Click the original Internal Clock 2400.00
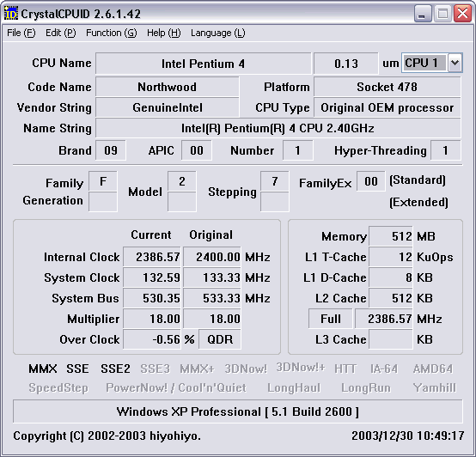 pos(212,257)
